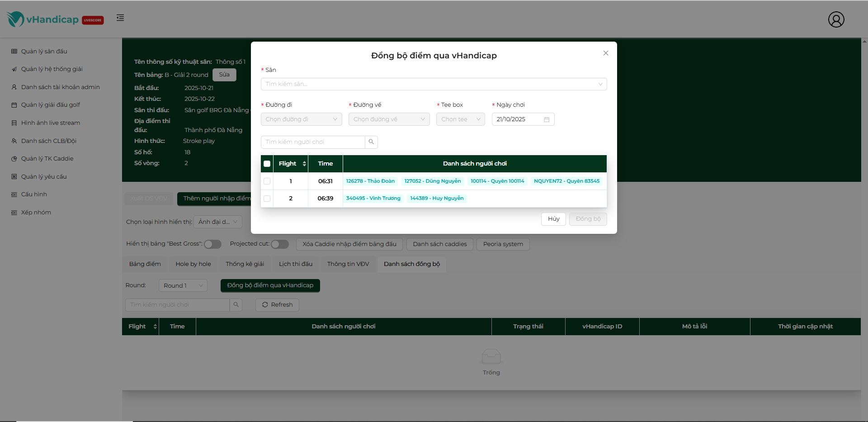Click the Quản lý TK Caddie sidebar icon

(x=14, y=159)
